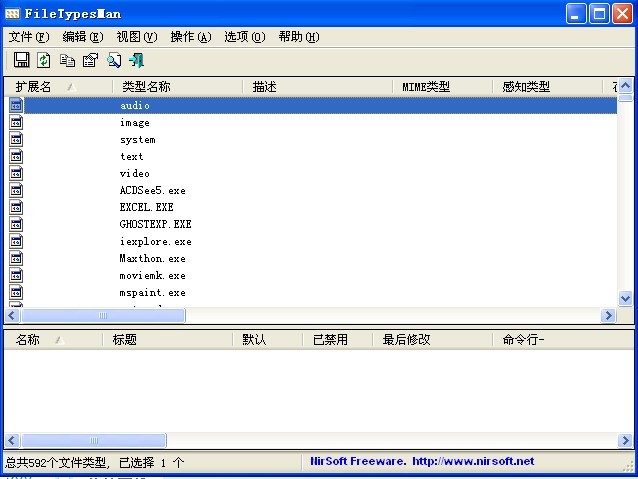
Task: Open the 视图 menu
Action: click(x=136, y=37)
